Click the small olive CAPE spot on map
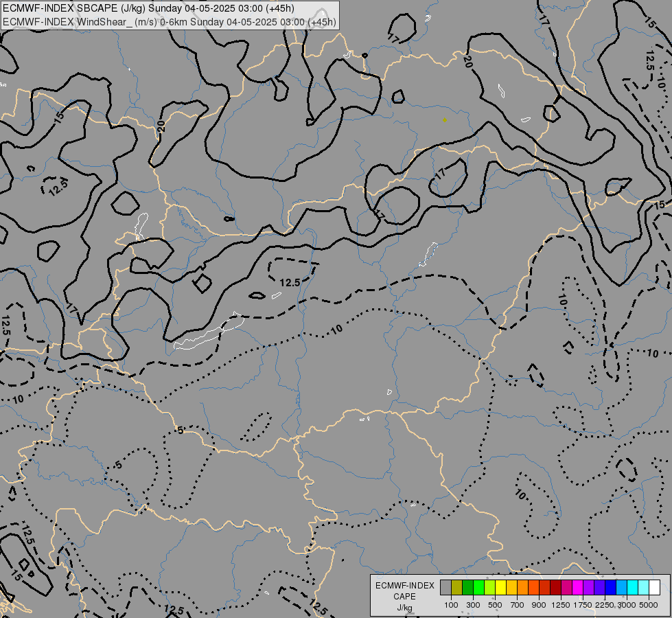Viewport: 672px width, 618px height. (445, 120)
